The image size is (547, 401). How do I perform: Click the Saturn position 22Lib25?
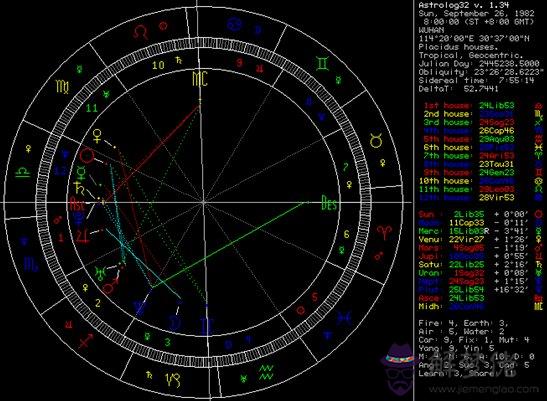[x=466, y=265]
